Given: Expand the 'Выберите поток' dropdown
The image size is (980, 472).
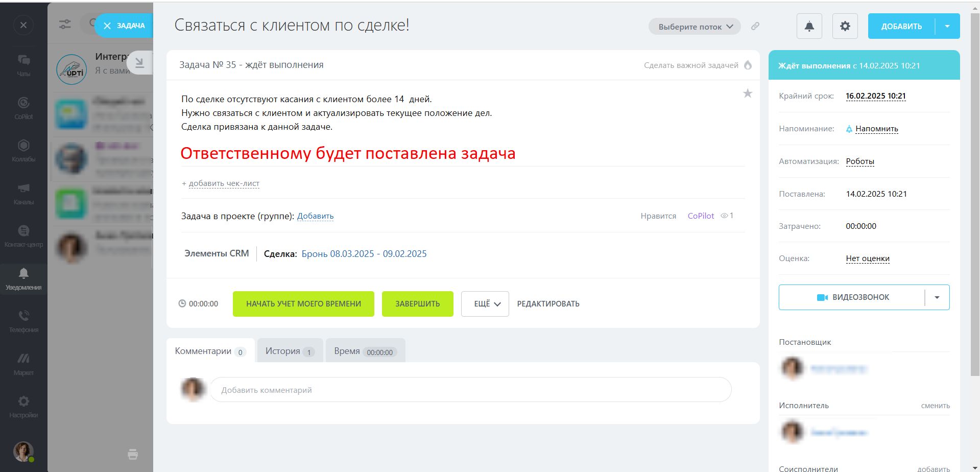Looking at the screenshot, I should (x=695, y=27).
